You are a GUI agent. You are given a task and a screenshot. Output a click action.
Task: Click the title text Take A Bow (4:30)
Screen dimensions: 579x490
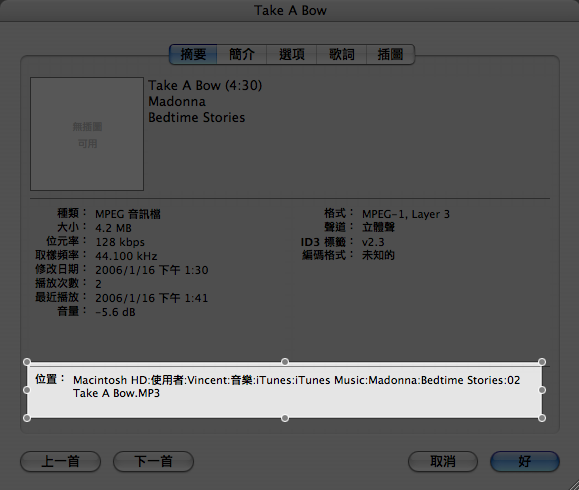(205, 86)
